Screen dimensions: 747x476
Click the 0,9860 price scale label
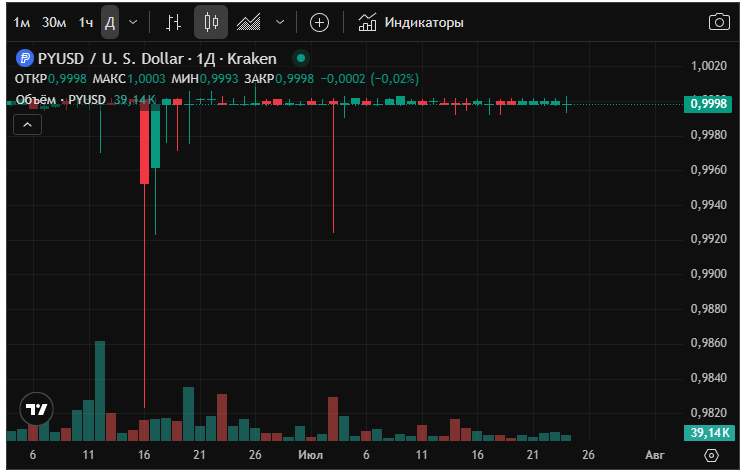[x=709, y=343]
